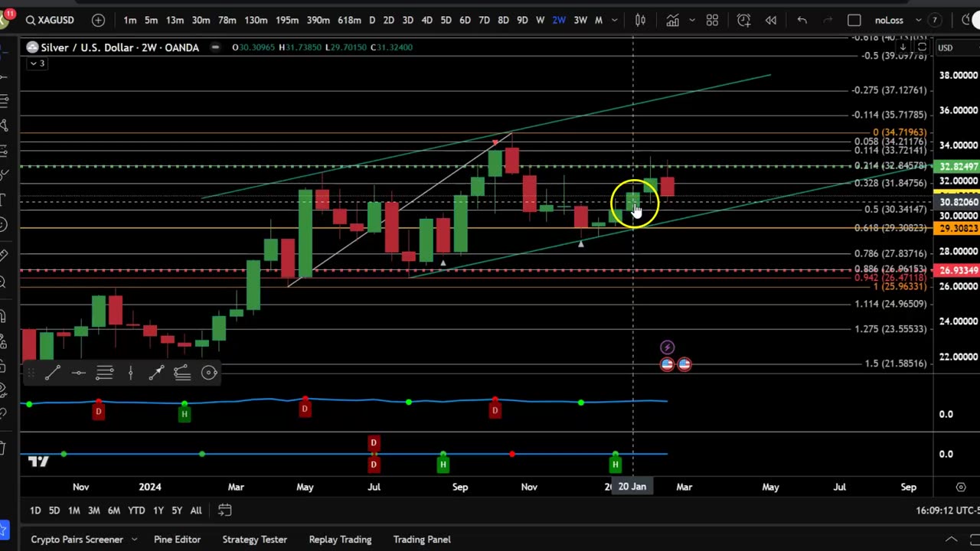Expand the Crypto Pairs Screener dropdown arrow
This screenshot has width=980, height=551.
coord(135,540)
